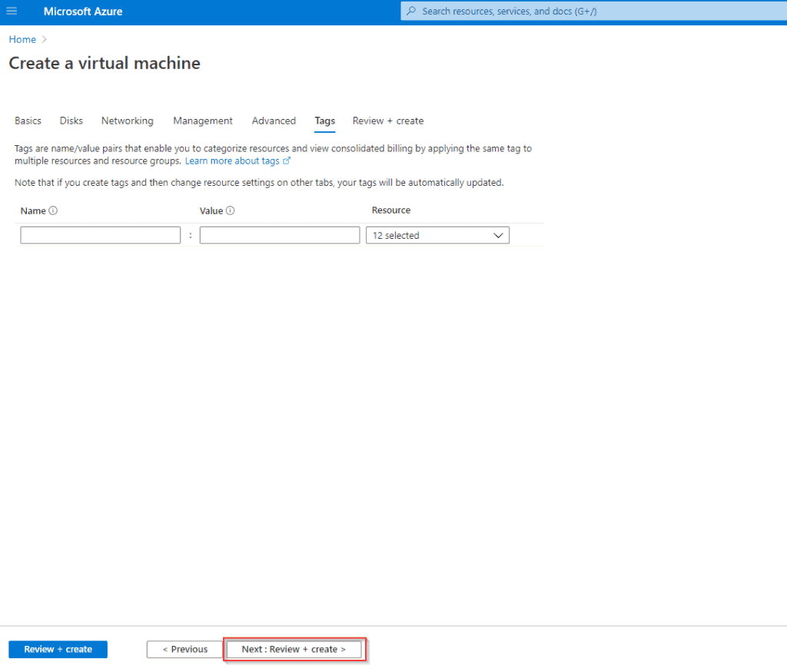787x672 pixels.
Task: Open the Networking tab
Action: 127,121
